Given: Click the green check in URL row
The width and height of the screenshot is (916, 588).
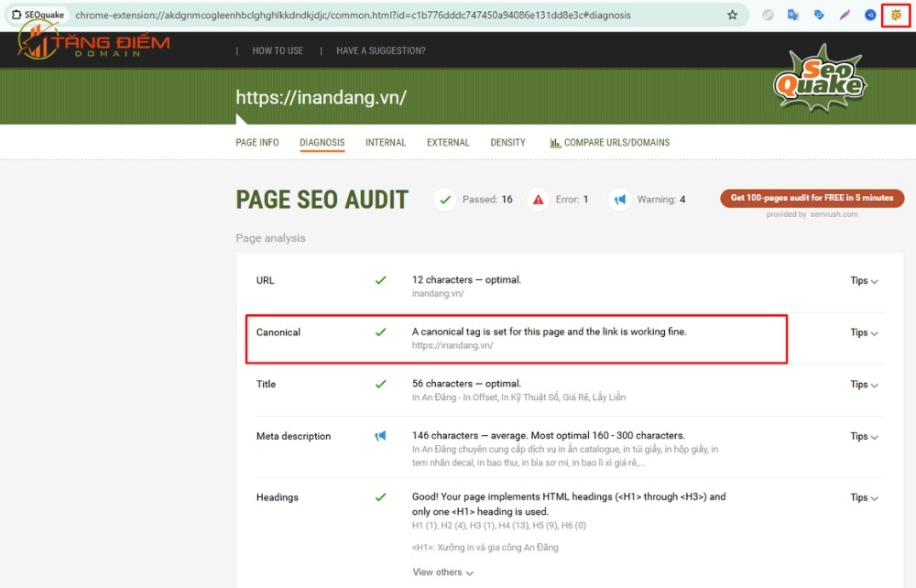Looking at the screenshot, I should tap(381, 280).
